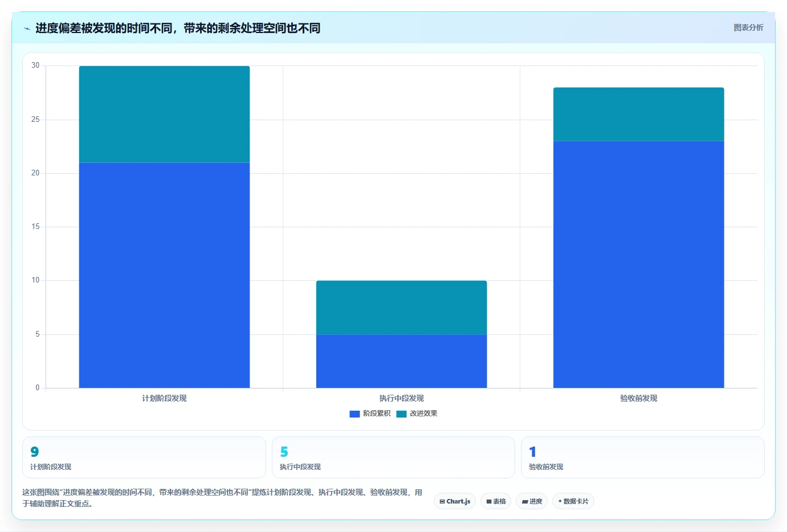
Task: Select the 进度 tag
Action: (532, 501)
